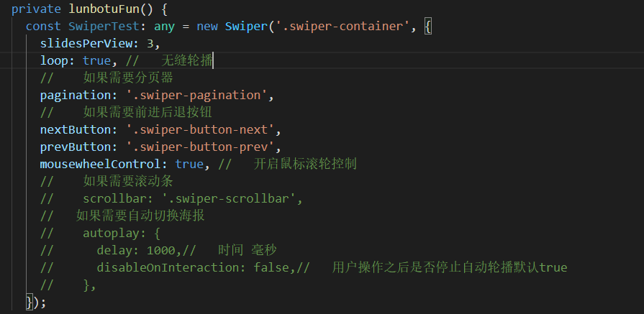This screenshot has height=314, width=644.
Task: Place cursor on SwiperTest variable
Action: pos(104,27)
